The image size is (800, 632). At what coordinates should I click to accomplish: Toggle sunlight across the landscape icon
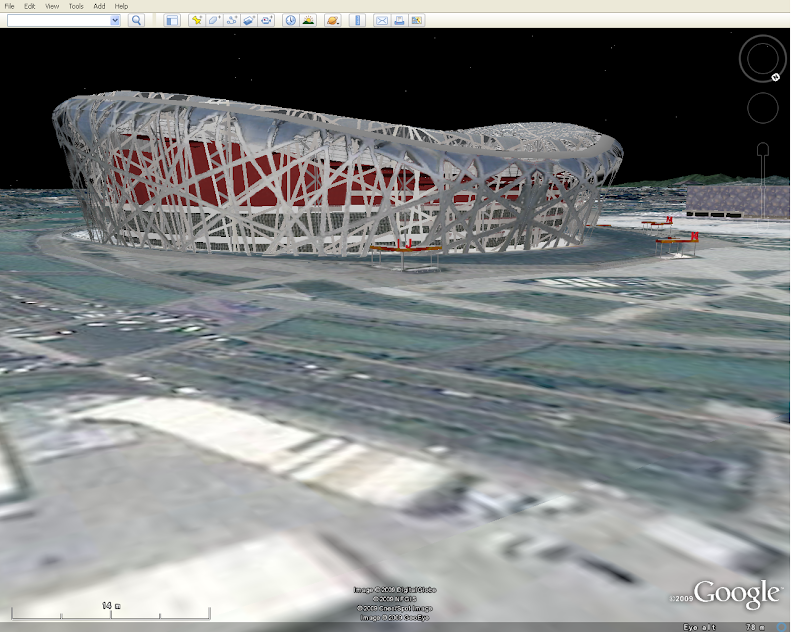point(308,20)
